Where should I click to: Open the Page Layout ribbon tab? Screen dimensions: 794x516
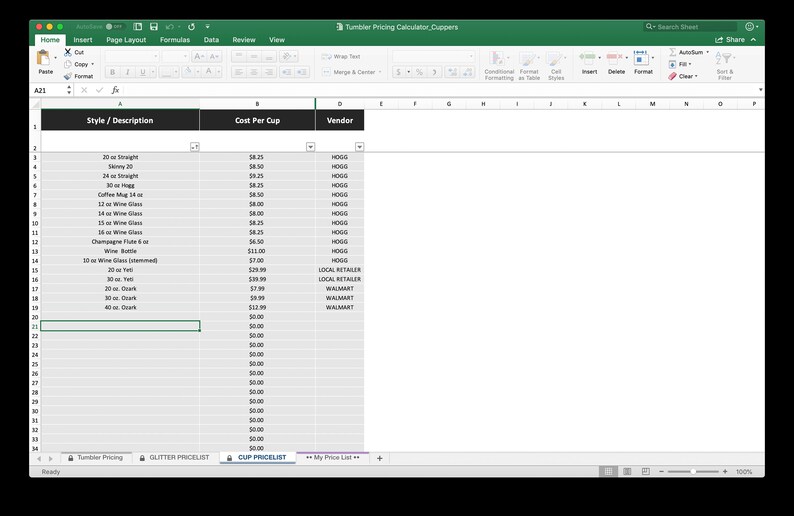point(126,39)
